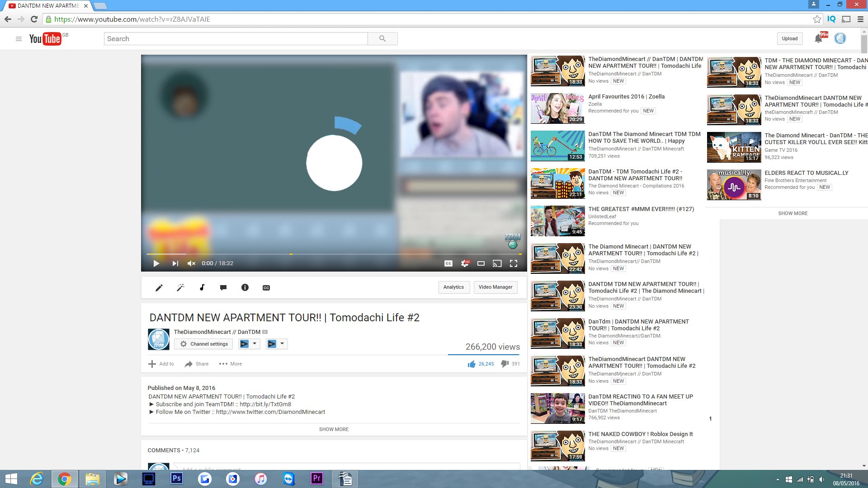Toggle closed captions in the player

click(x=448, y=263)
